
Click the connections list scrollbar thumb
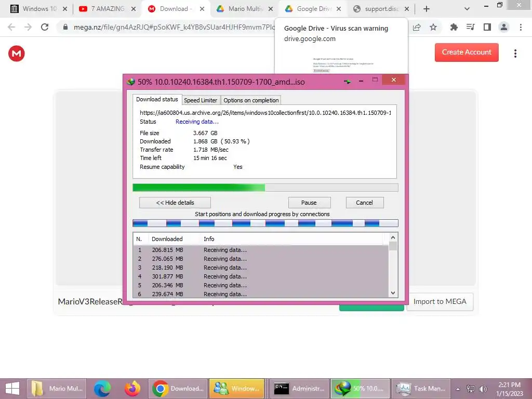(393, 246)
